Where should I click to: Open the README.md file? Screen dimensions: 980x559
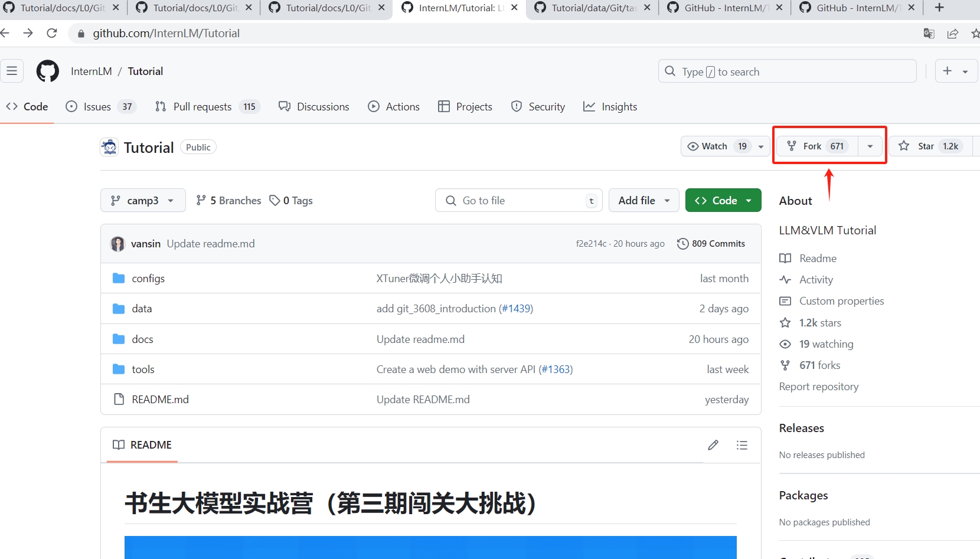[161, 400]
